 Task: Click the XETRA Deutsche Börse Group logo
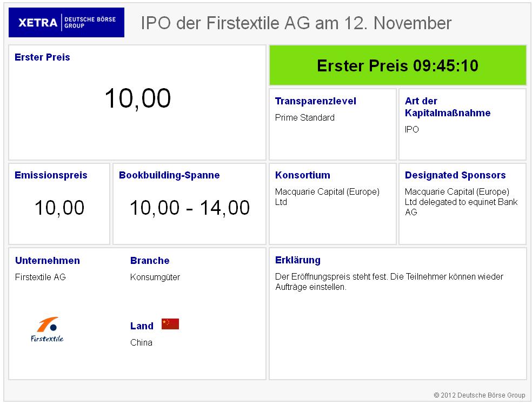click(66, 22)
